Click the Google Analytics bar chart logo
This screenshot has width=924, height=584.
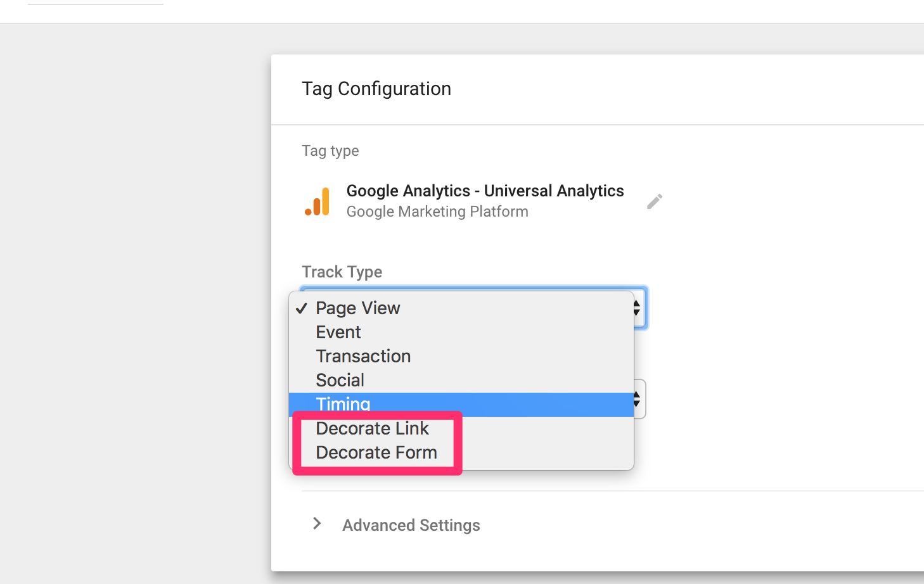pos(318,201)
